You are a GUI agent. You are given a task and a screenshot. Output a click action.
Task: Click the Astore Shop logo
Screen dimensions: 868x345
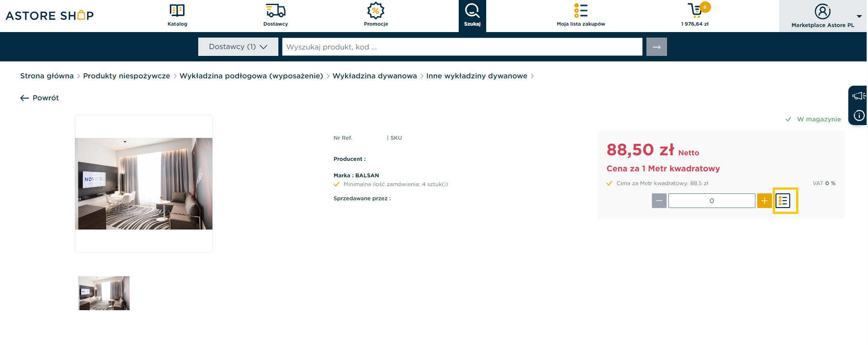point(49,16)
